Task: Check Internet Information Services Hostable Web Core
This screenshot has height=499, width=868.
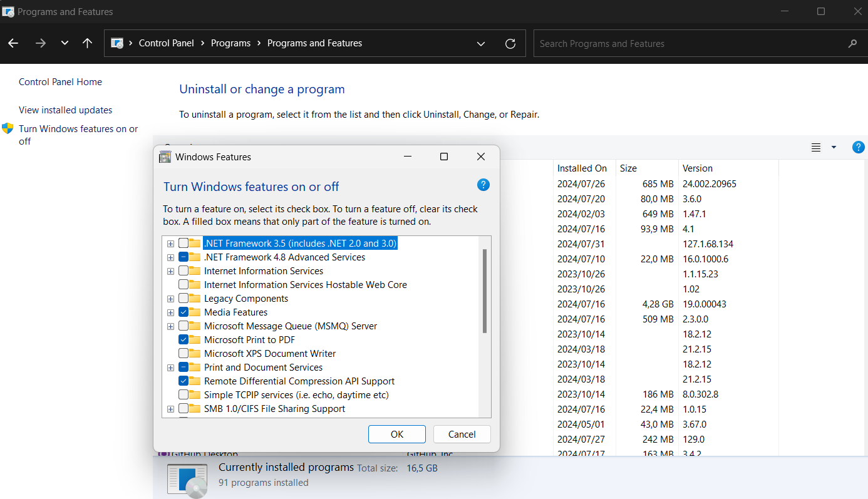Action: pos(183,284)
